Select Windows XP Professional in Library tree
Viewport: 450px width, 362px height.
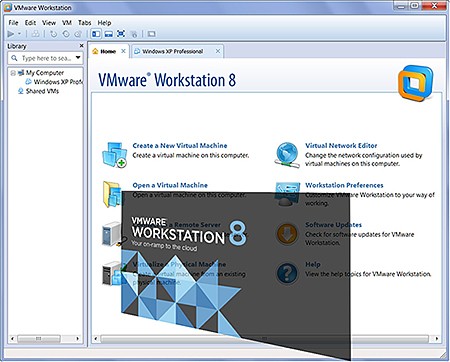[x=58, y=82]
